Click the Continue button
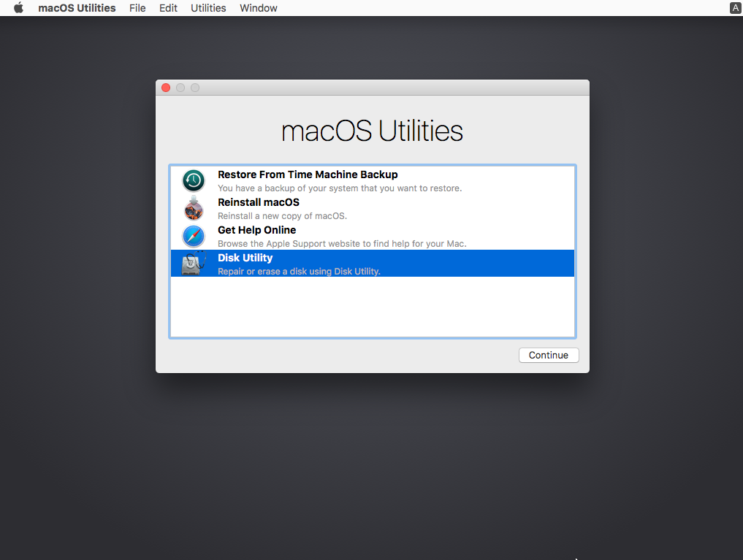 tap(549, 355)
